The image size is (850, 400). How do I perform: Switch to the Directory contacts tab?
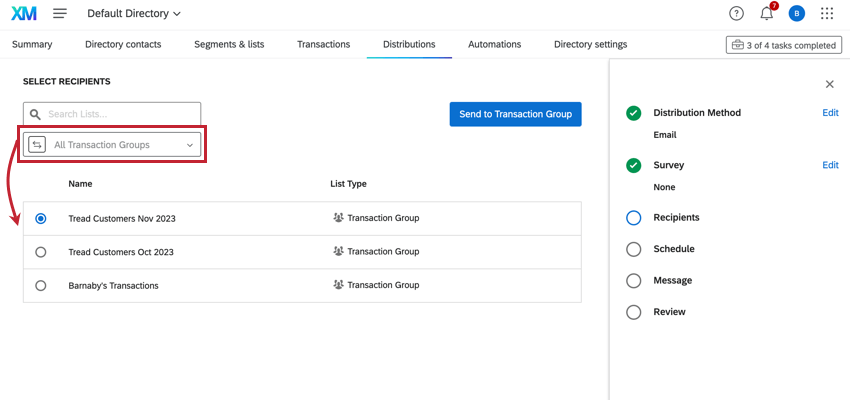(x=123, y=45)
